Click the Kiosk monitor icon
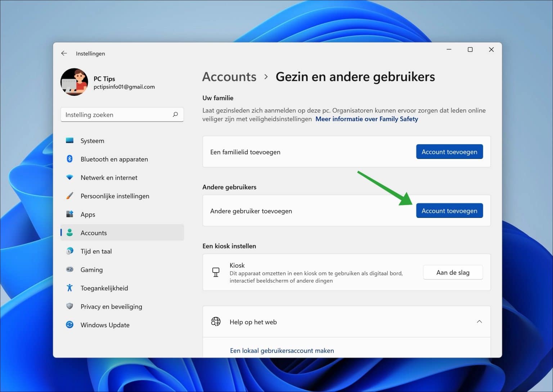Viewport: 553px width, 392px height. [216, 272]
